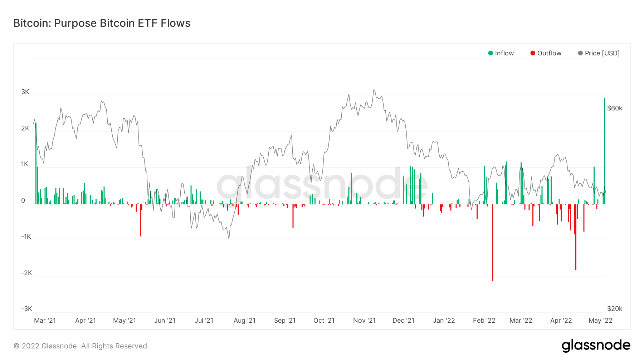Click the red Outflow legend dot

pos(533,53)
